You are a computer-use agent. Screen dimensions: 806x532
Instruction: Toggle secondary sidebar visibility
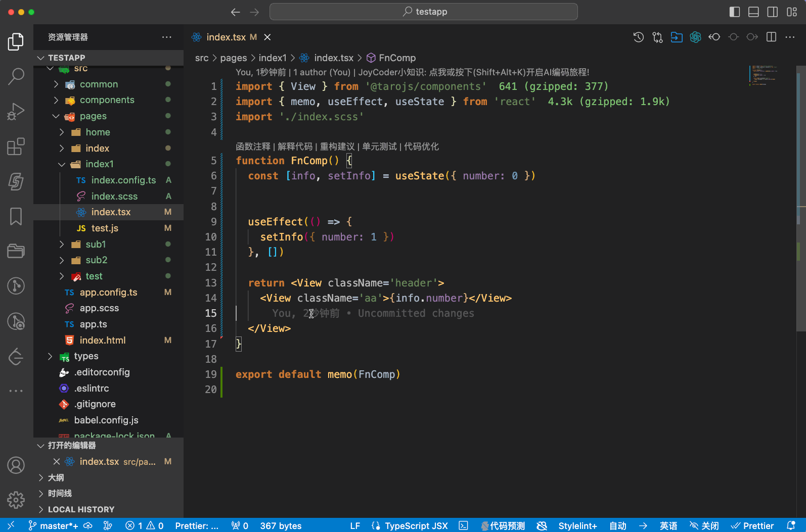(x=773, y=12)
